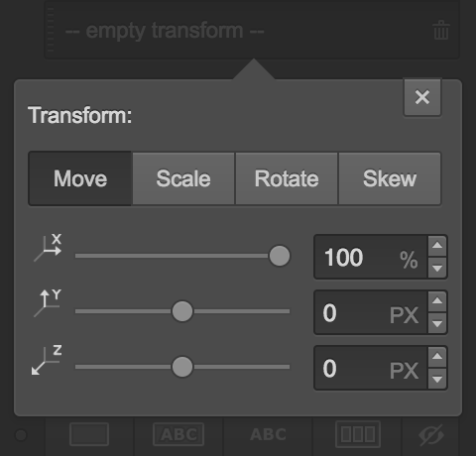The image size is (476, 456).
Task: Close the Transform popup
Action: tap(422, 97)
